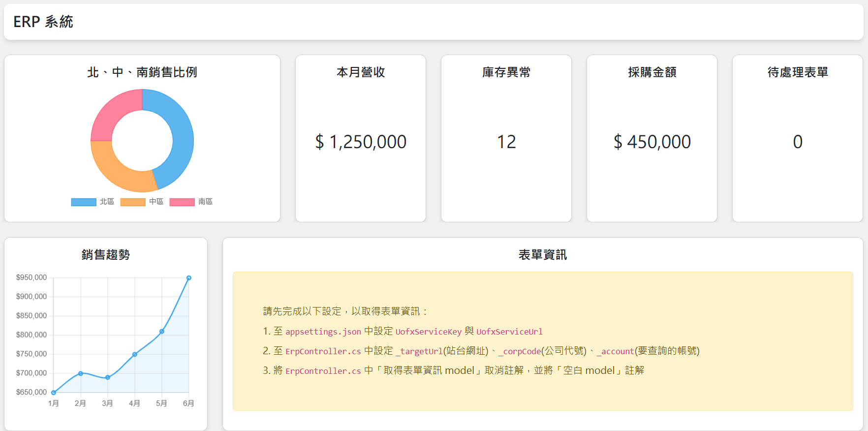Toggle the 南區 legend color swatch

pyautogui.click(x=182, y=202)
